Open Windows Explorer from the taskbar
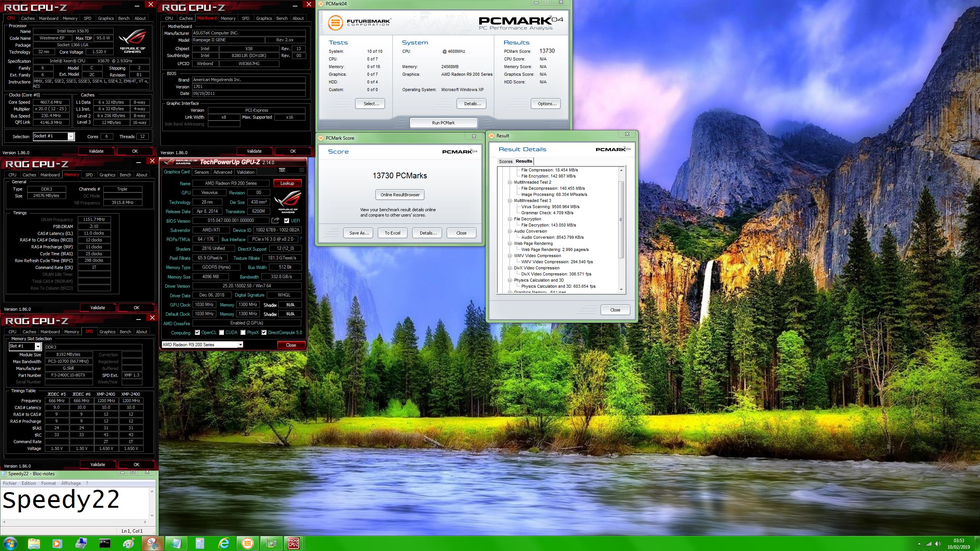This screenshot has height=551, width=980. click(34, 543)
